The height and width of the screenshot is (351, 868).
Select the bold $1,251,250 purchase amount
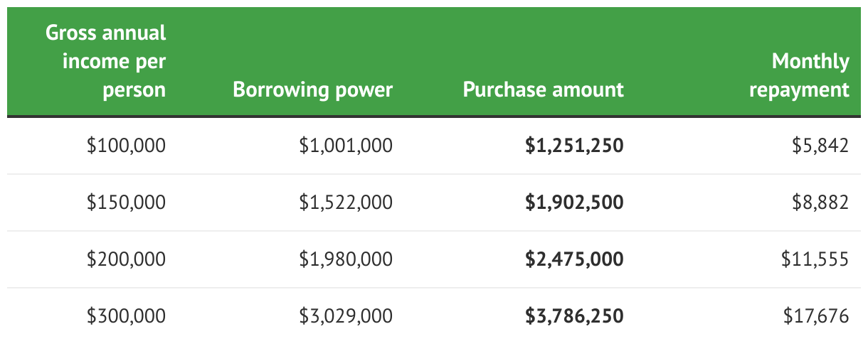click(x=575, y=146)
